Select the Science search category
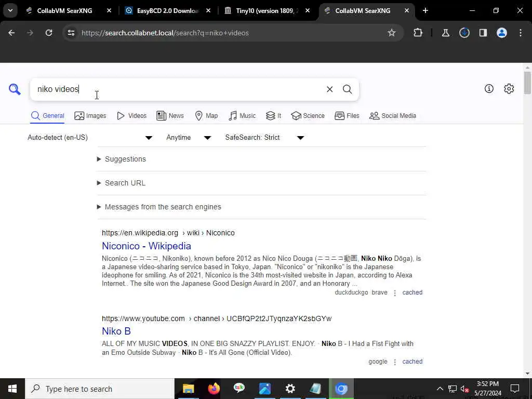 pos(308,116)
